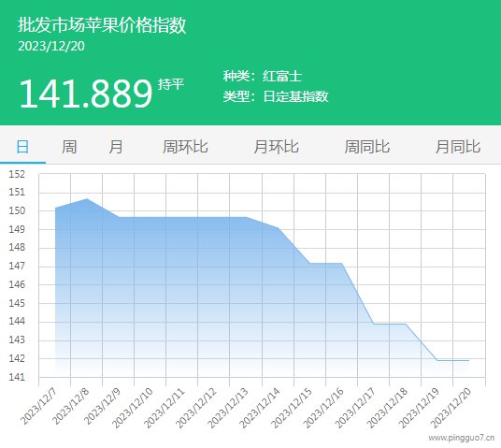Screen dimensions: 501x448
Task: Click the 2023/12/8 x-axis label
Action: click(71, 407)
